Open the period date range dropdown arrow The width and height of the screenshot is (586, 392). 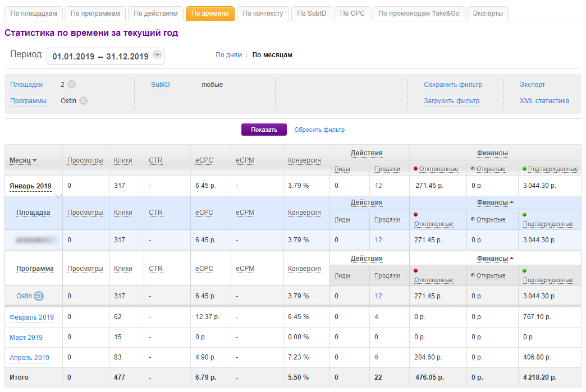pos(157,56)
